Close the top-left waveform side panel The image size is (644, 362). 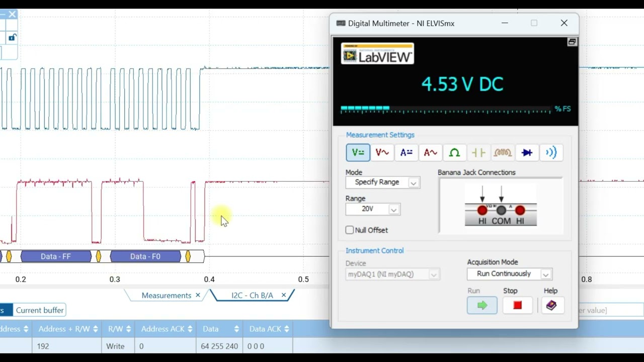(12, 15)
